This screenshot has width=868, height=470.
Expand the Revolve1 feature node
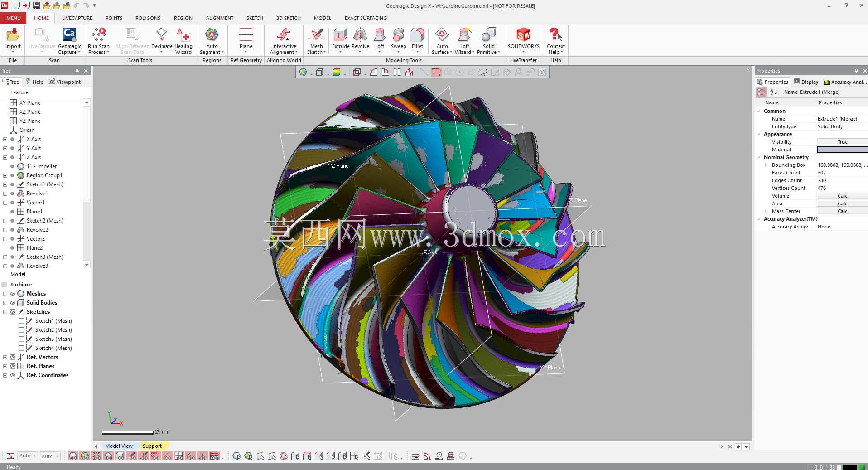pyautogui.click(x=5, y=194)
